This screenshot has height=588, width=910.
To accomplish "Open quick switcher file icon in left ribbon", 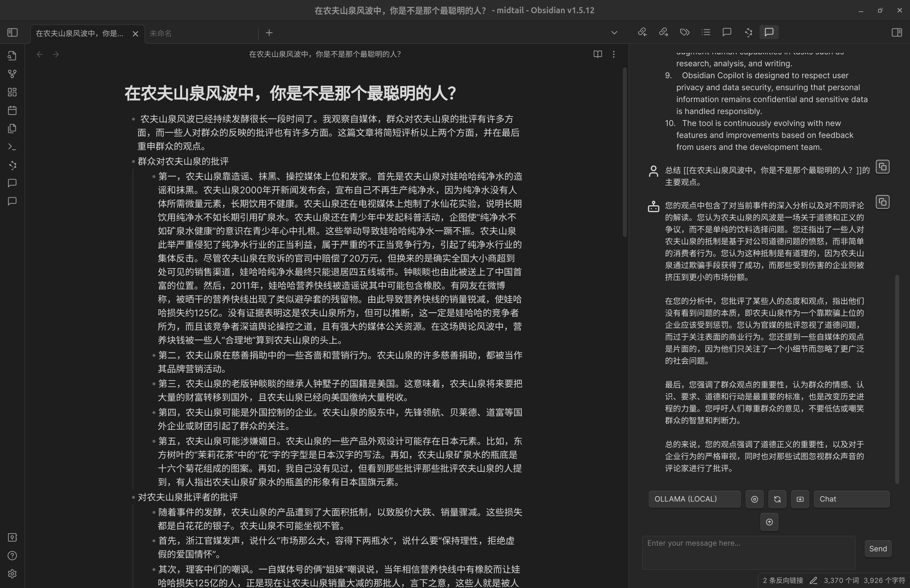I will [12, 55].
